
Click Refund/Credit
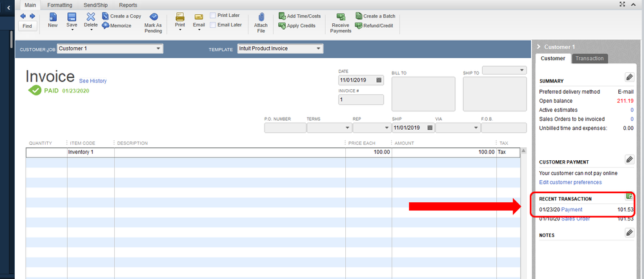(x=374, y=25)
